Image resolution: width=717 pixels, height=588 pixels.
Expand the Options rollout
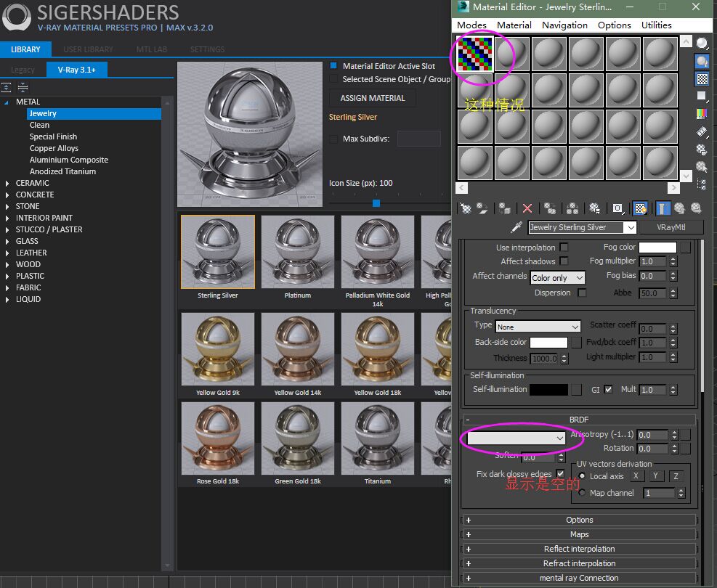580,520
